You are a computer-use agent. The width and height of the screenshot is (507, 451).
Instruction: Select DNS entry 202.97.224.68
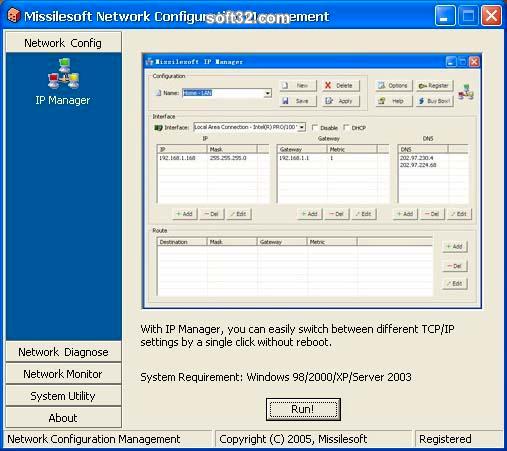click(x=418, y=165)
